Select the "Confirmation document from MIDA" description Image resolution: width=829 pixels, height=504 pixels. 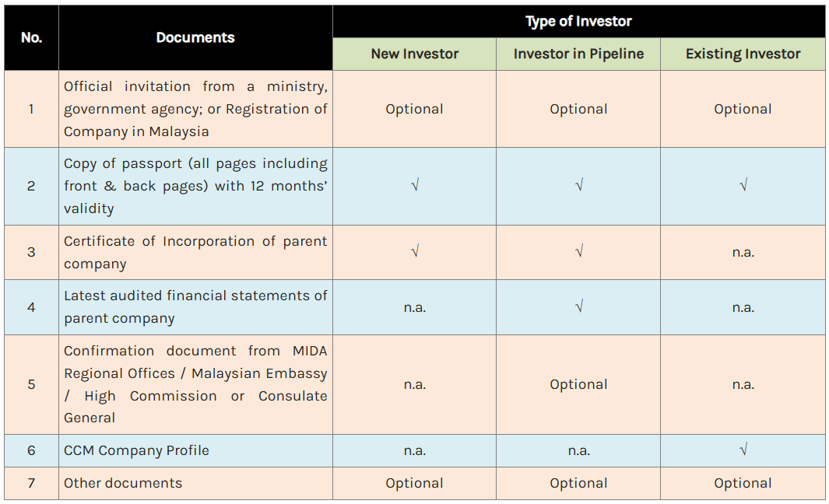click(x=195, y=384)
